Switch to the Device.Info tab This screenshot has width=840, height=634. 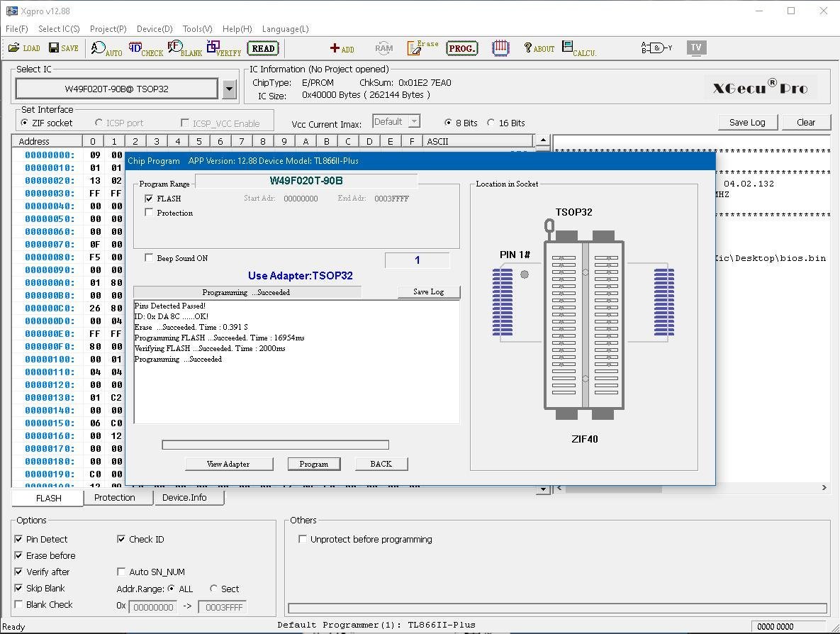click(x=184, y=498)
